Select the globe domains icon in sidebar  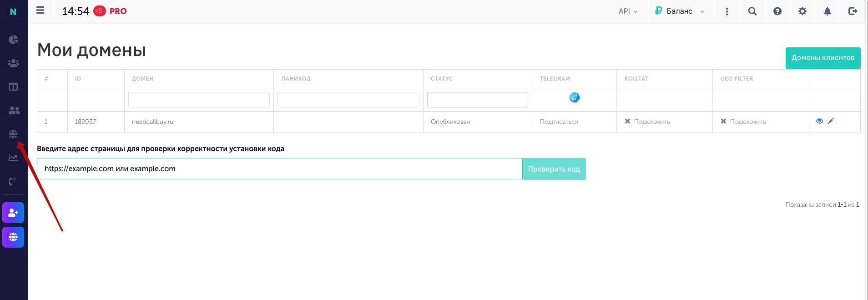(13, 134)
